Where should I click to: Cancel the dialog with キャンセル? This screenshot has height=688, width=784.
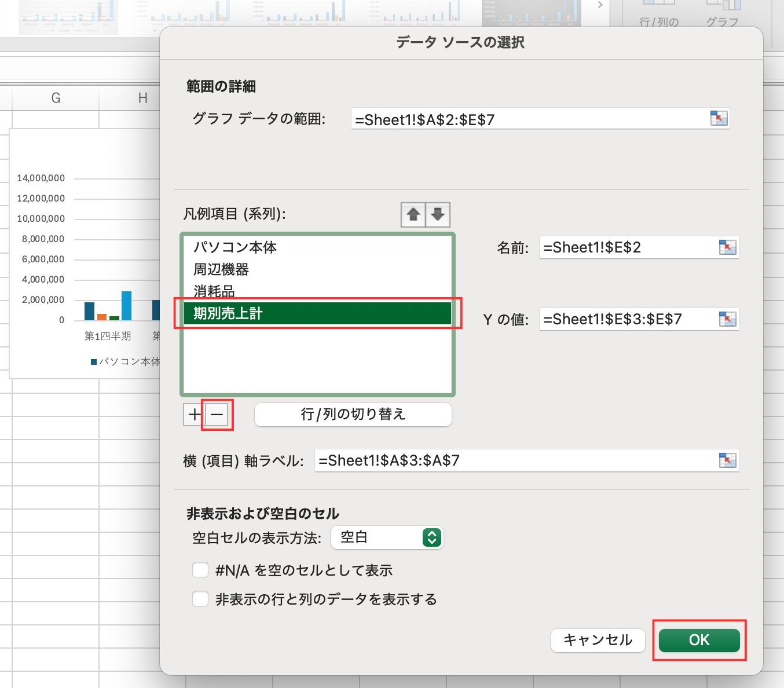[598, 640]
